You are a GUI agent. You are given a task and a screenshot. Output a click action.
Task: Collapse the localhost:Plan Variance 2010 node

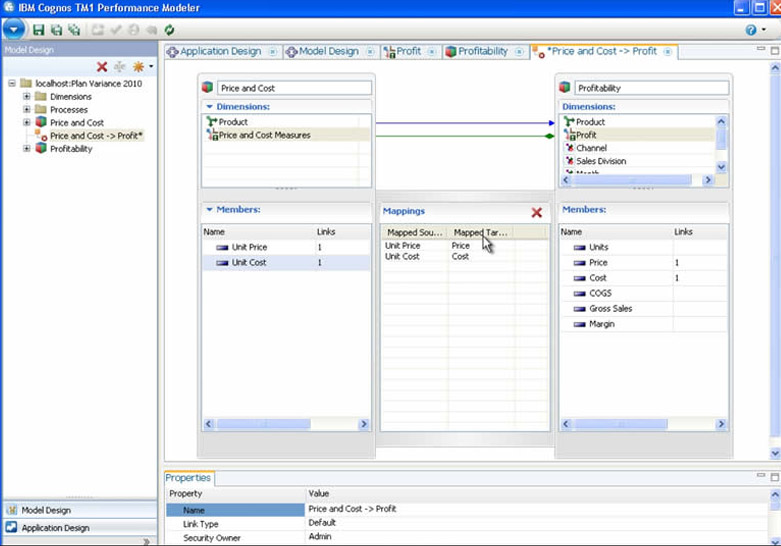point(12,83)
